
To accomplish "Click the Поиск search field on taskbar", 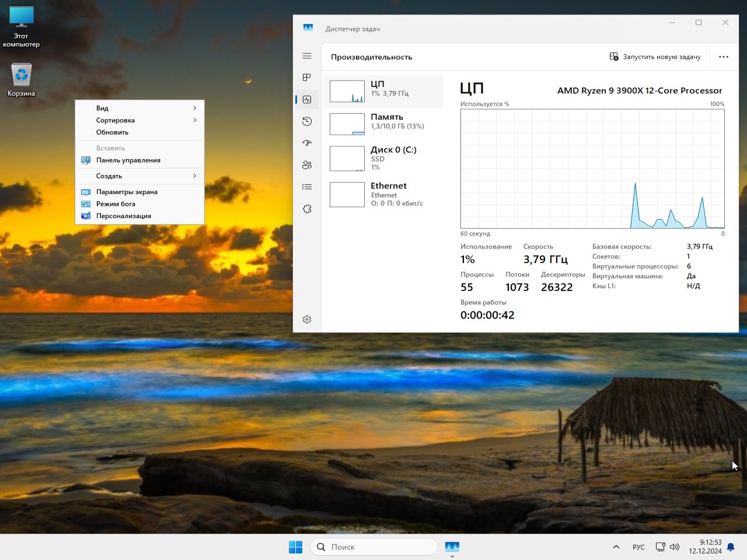I will pos(373,547).
